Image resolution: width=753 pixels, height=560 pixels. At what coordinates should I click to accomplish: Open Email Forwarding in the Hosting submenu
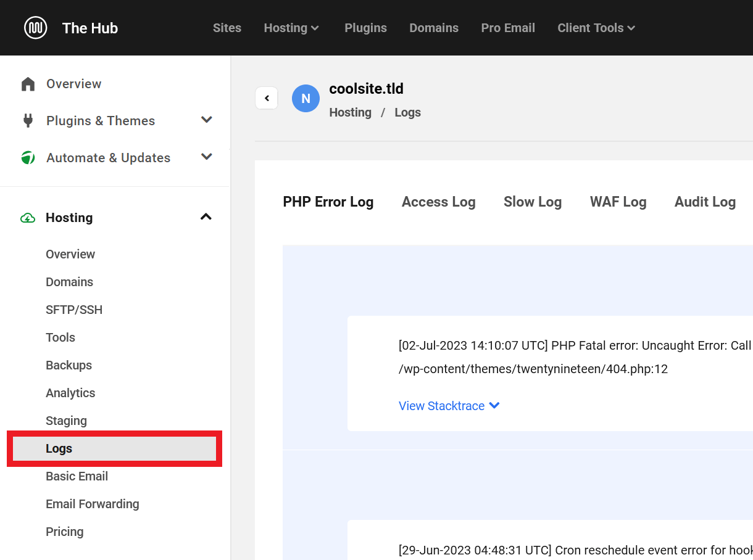point(93,504)
